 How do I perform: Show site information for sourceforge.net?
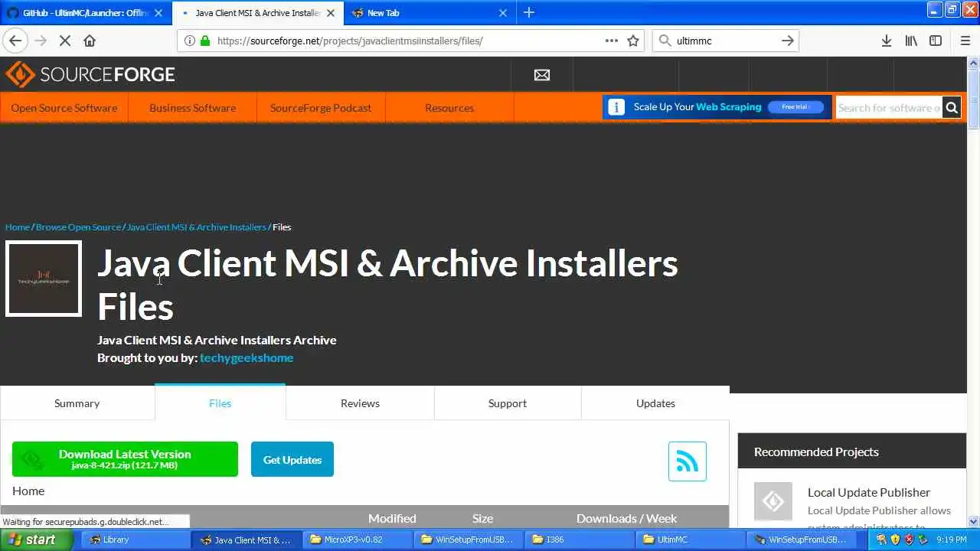(x=190, y=41)
